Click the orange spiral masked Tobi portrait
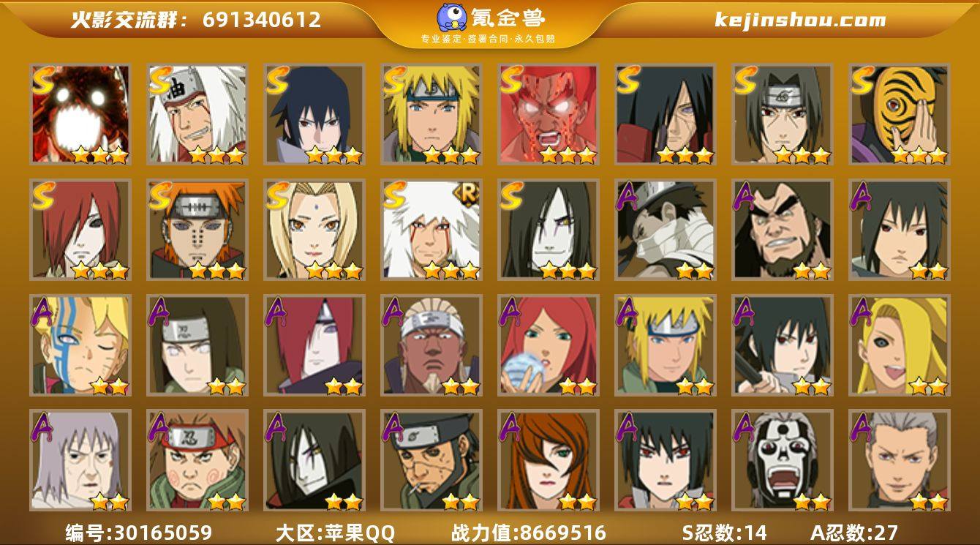Image resolution: width=980 pixels, height=545 pixels. (900, 114)
